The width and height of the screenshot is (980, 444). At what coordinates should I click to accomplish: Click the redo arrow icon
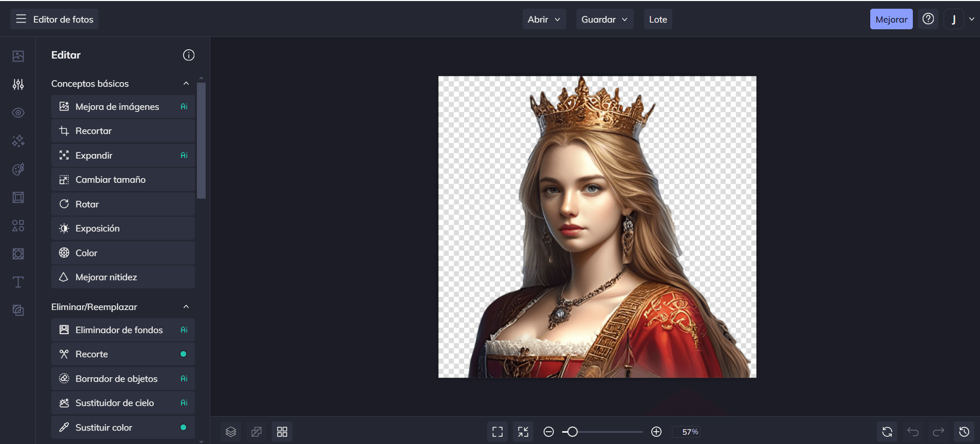[x=938, y=432]
